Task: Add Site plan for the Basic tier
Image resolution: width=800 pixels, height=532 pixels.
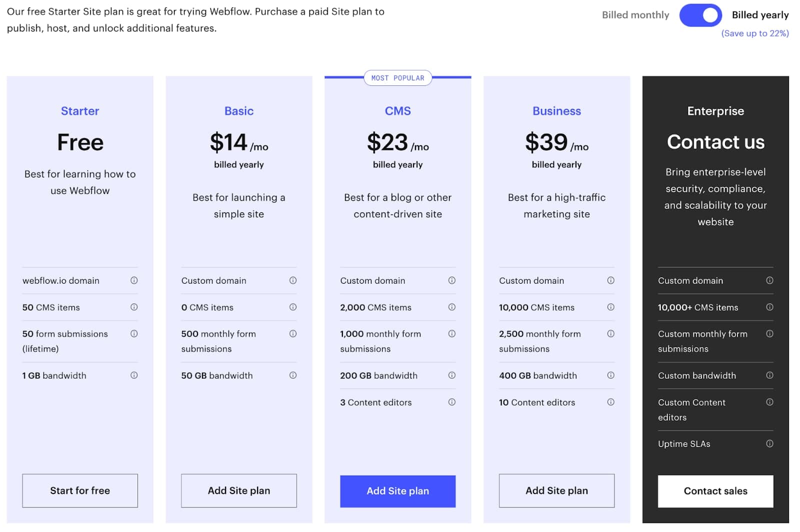Action: (x=238, y=491)
